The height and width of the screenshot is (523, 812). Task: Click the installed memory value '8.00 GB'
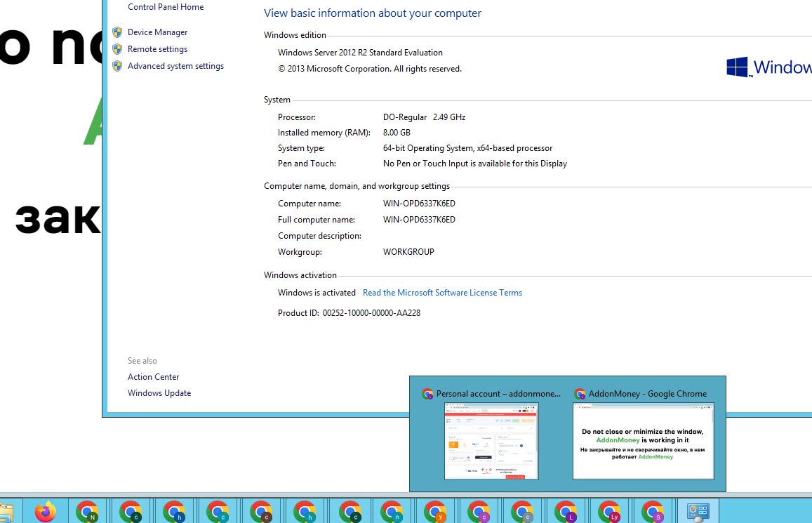point(397,133)
